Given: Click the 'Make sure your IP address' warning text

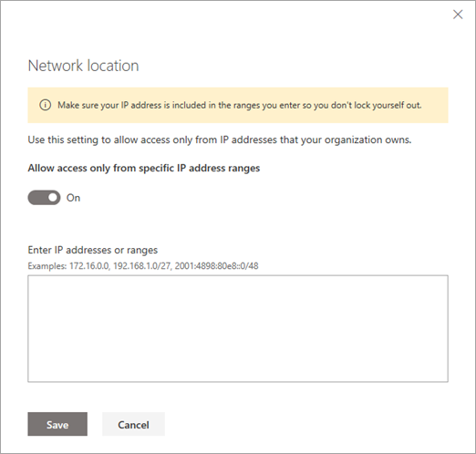Looking at the screenshot, I should pos(240,105).
